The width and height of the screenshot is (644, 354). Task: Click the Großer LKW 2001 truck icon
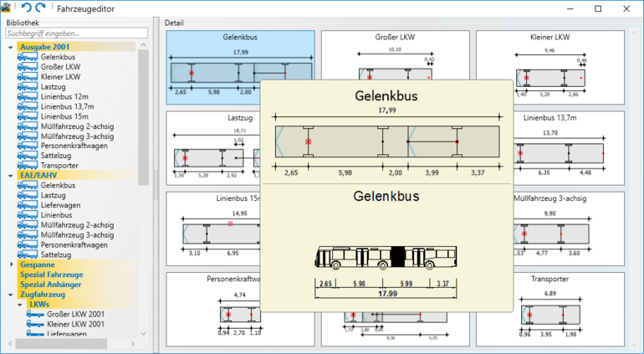click(x=34, y=314)
